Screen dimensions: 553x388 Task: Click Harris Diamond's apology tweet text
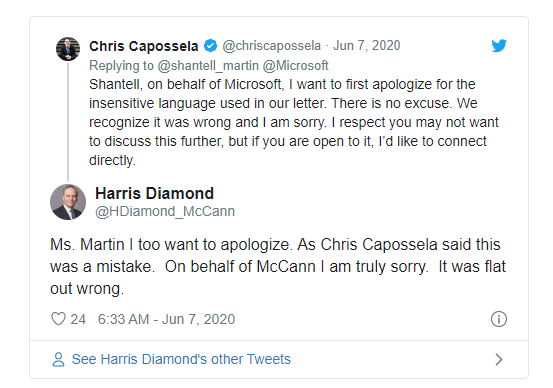tap(278, 266)
